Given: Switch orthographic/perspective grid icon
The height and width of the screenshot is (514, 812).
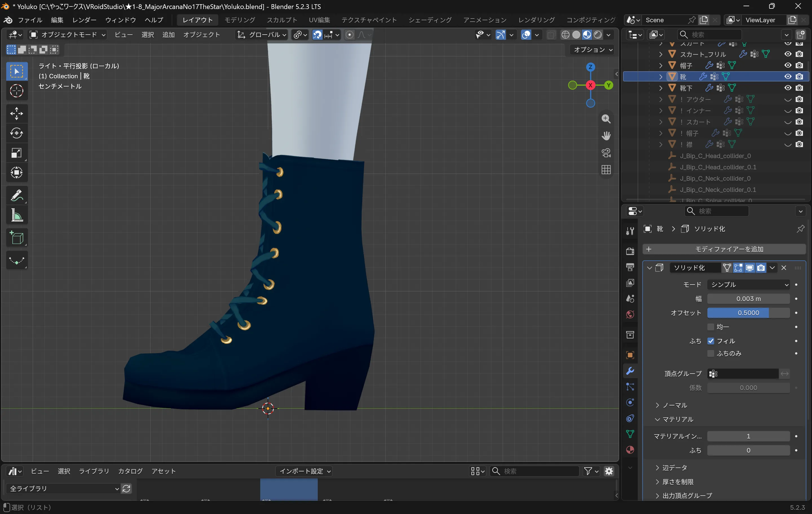Looking at the screenshot, I should coord(606,170).
